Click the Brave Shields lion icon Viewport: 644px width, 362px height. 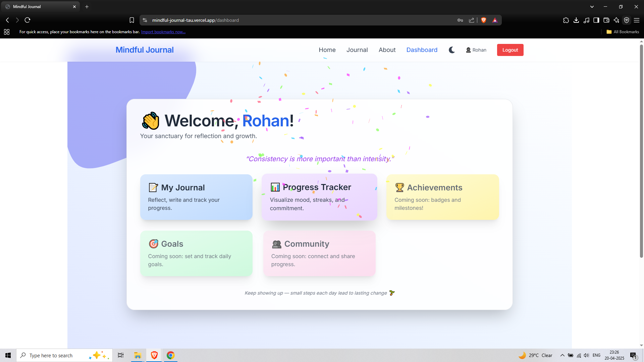pyautogui.click(x=484, y=20)
